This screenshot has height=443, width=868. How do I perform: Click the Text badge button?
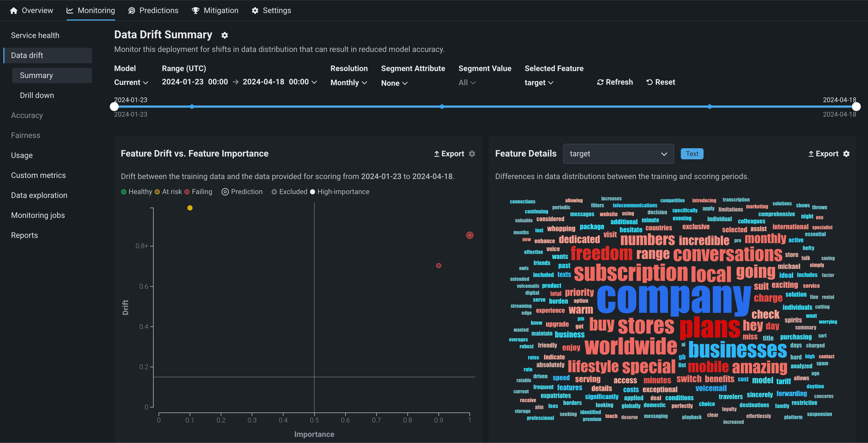click(692, 154)
